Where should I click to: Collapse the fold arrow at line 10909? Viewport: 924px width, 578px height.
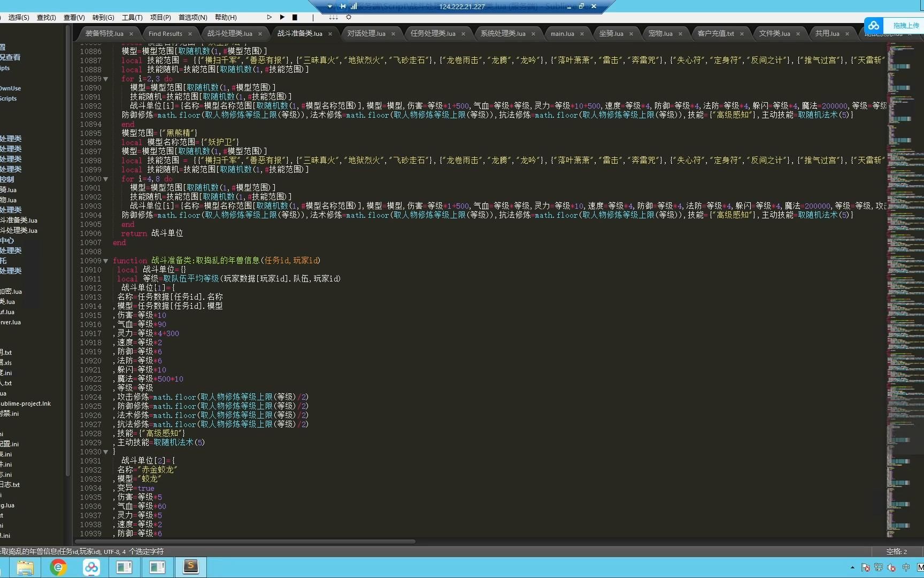click(106, 261)
